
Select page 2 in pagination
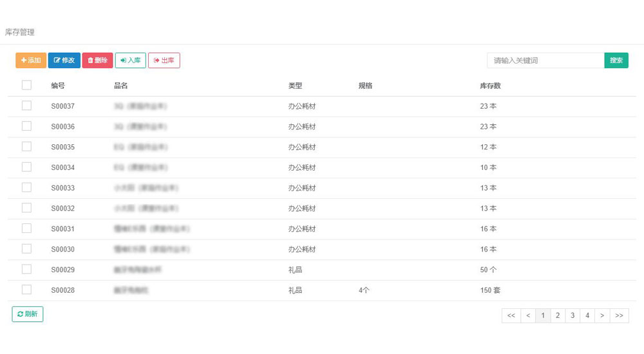558,315
